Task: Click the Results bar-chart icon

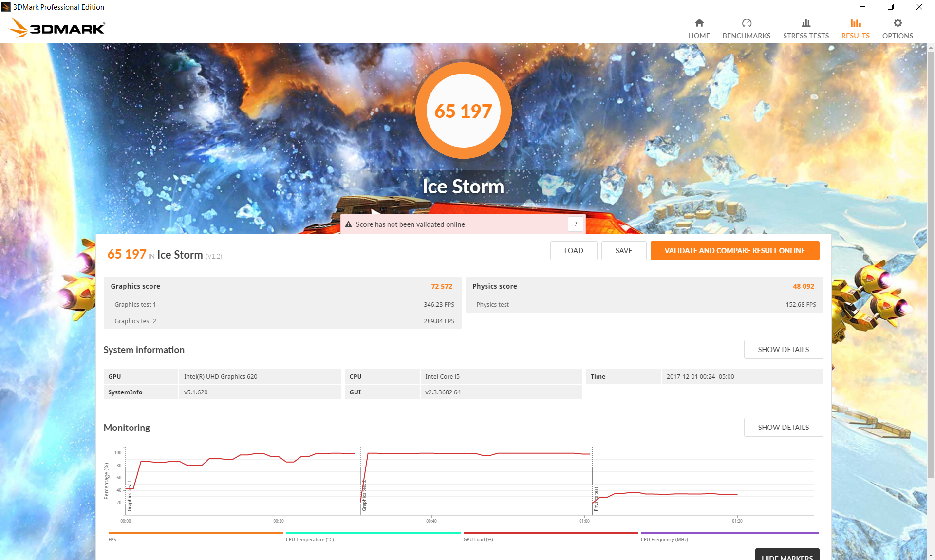Action: (855, 23)
